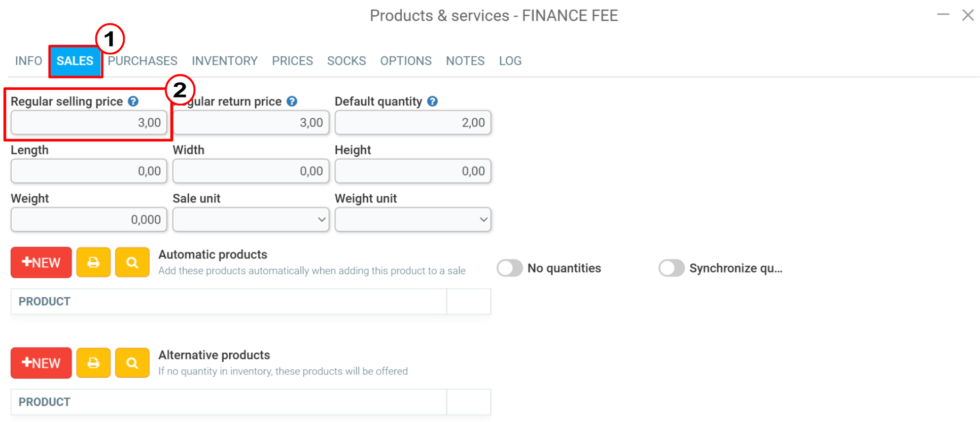Add a NEW alternative product
This screenshot has height=422, width=980.
pos(41,363)
